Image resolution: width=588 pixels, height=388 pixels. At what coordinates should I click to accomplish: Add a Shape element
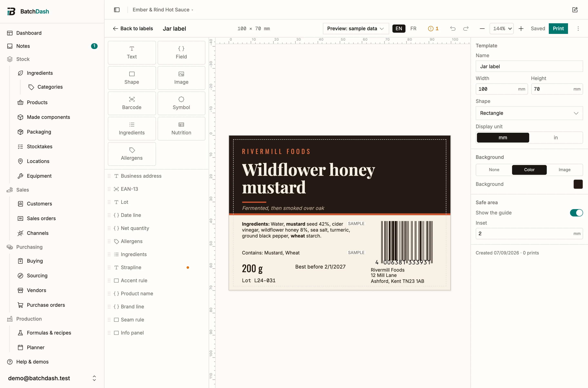[x=132, y=78]
